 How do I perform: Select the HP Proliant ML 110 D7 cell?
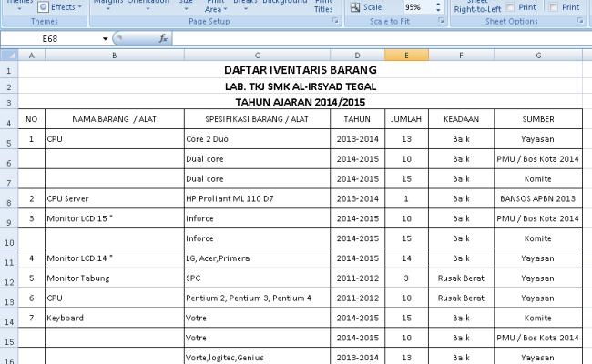257,198
